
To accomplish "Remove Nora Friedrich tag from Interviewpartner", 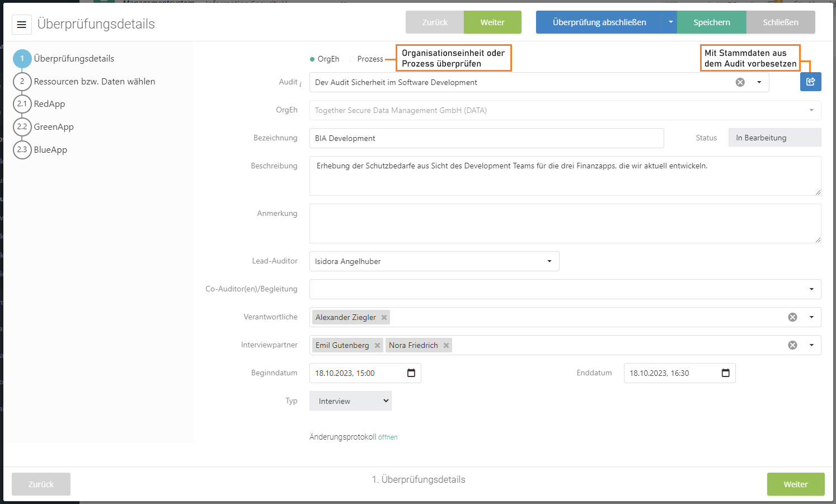I will point(446,345).
